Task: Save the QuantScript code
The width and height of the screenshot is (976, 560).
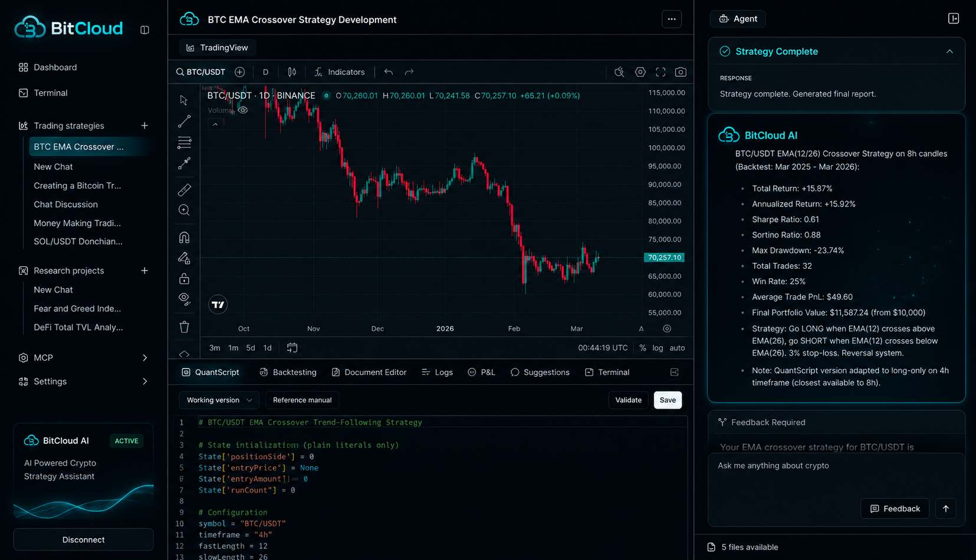Action: pyautogui.click(x=668, y=400)
